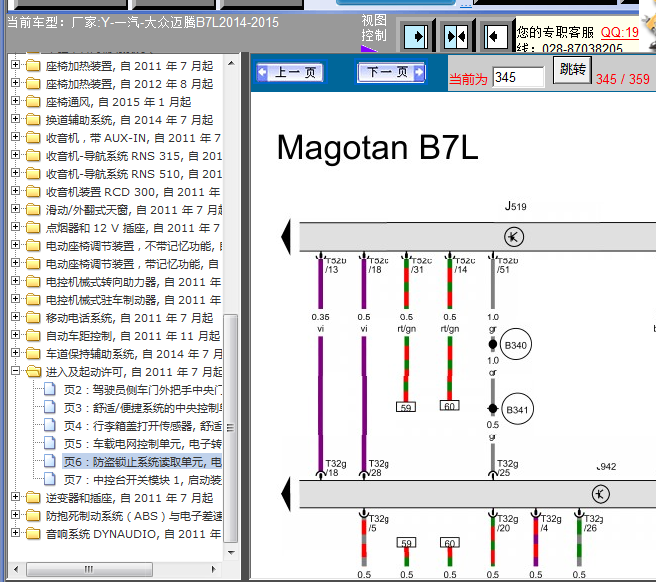Screen dimensions: 656x582
Task: Click horizontal scrollbar left arrow in tree
Action: coord(16,569)
